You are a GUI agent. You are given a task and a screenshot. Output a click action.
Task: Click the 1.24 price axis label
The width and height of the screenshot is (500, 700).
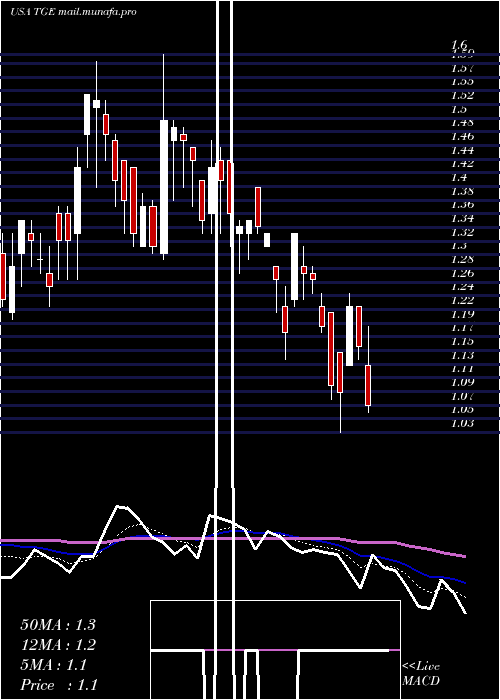point(462,287)
